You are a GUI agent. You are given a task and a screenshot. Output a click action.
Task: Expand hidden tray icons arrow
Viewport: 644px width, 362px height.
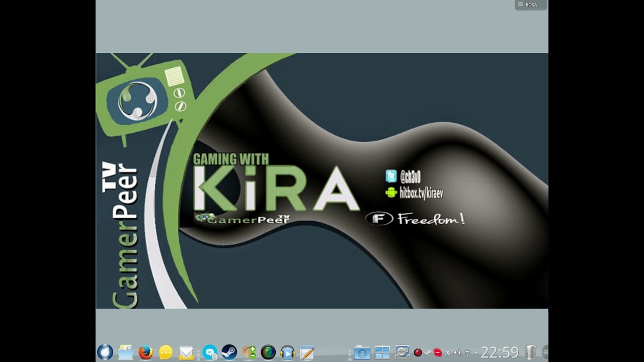point(476,353)
